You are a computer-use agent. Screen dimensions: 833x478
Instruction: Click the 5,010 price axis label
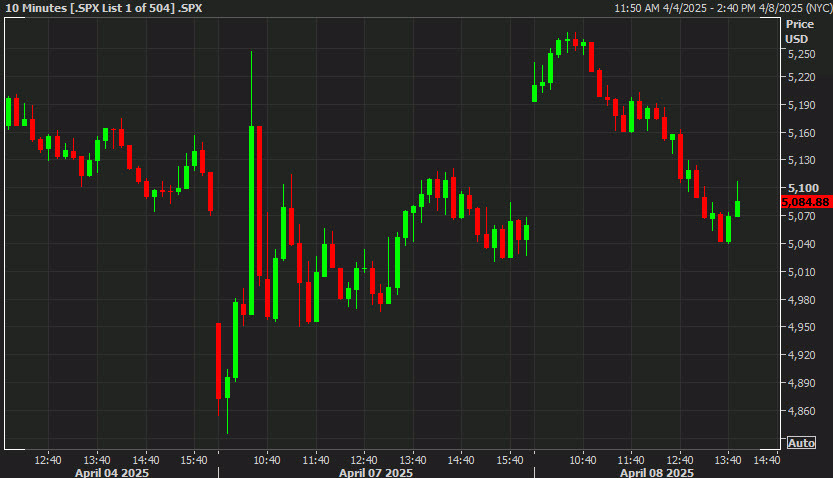[x=802, y=272]
